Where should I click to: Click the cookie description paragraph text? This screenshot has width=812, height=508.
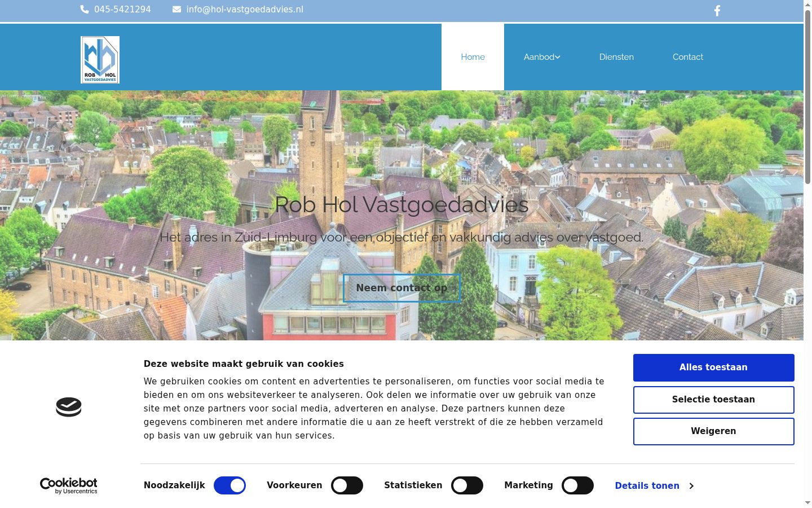374,409
